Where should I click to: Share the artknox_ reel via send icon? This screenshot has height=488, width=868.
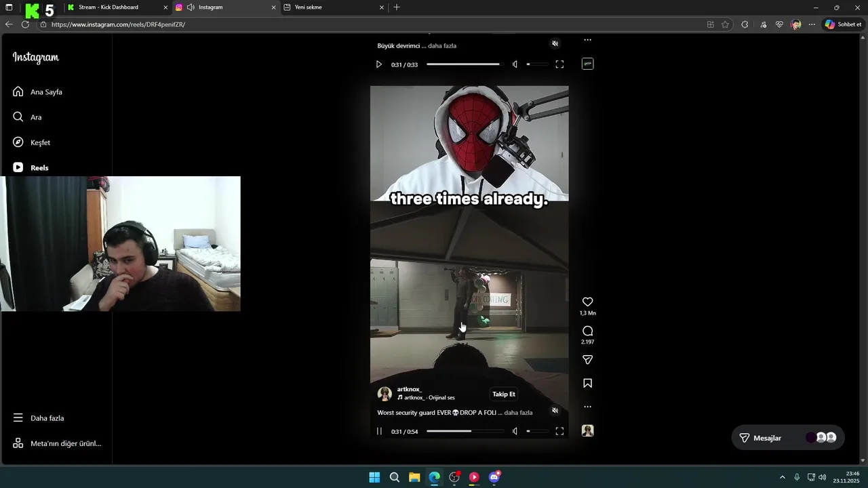(587, 360)
